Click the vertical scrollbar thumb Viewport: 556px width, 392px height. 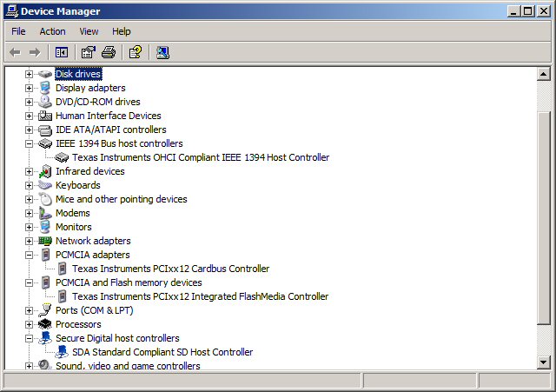click(x=543, y=218)
